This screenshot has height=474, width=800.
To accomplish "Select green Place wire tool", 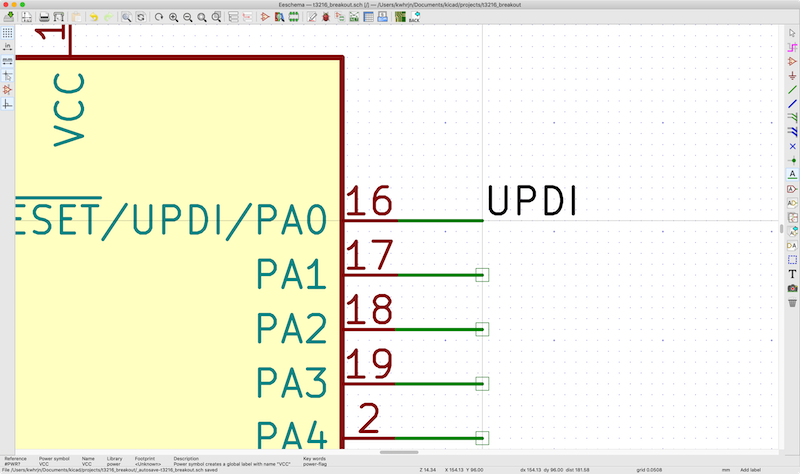I will [792, 90].
